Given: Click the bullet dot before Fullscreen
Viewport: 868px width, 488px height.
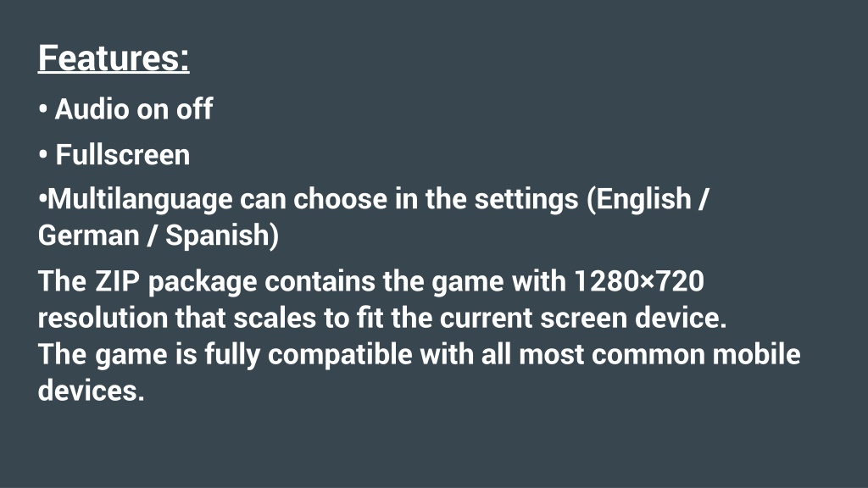Looking at the screenshot, I should (x=42, y=154).
